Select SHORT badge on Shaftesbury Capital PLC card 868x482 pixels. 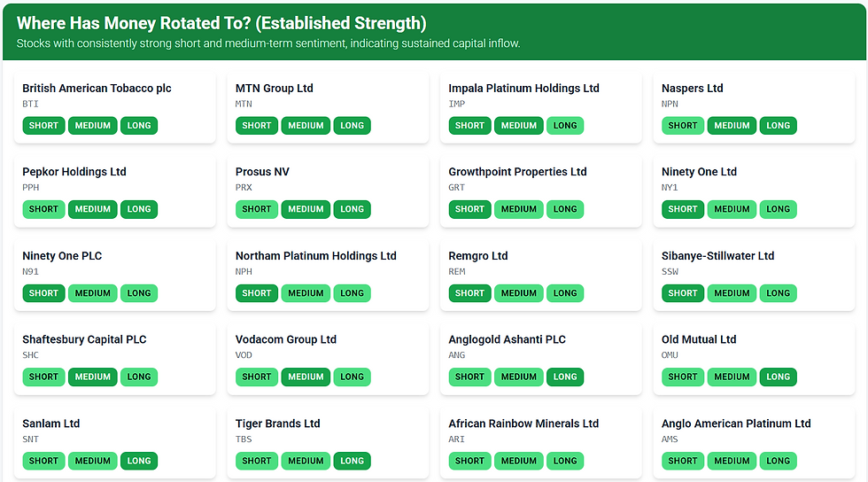43,377
